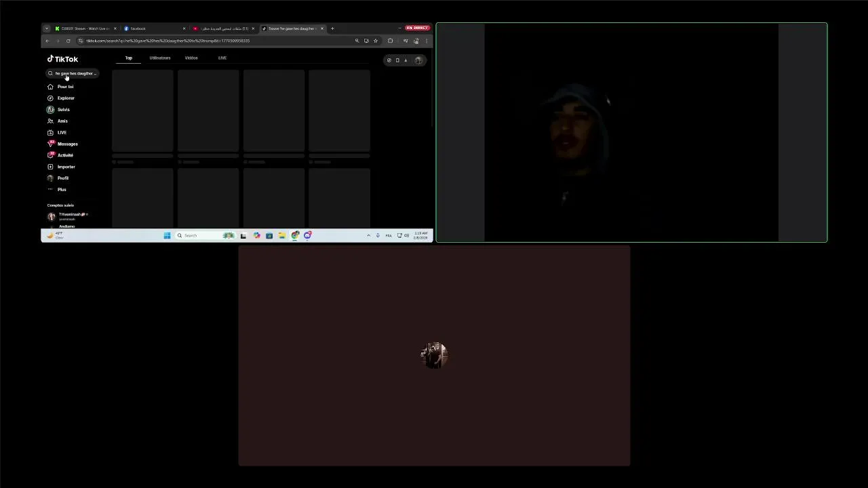Open the browser extensions menu
This screenshot has width=868, height=488.
[390, 41]
